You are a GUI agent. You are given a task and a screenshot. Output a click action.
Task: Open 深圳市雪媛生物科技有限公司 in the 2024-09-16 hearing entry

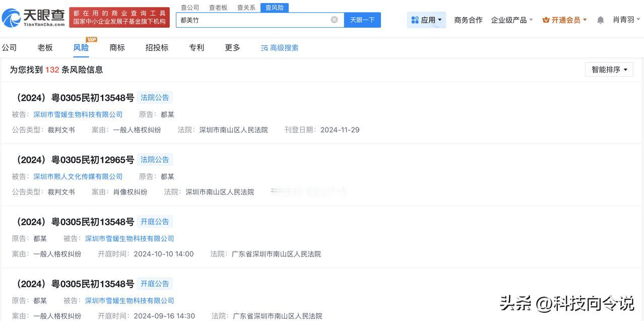pyautogui.click(x=130, y=300)
